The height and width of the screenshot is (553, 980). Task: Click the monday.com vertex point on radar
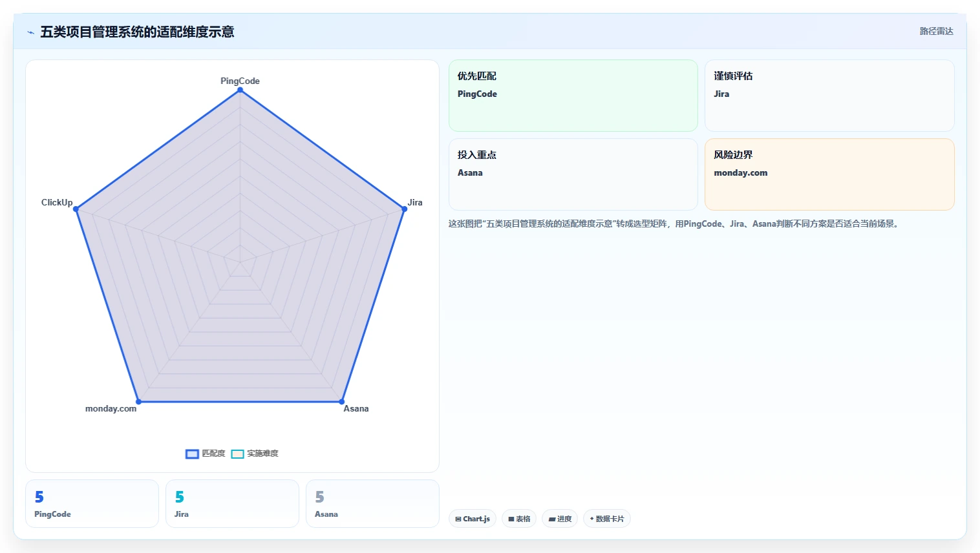(138, 402)
